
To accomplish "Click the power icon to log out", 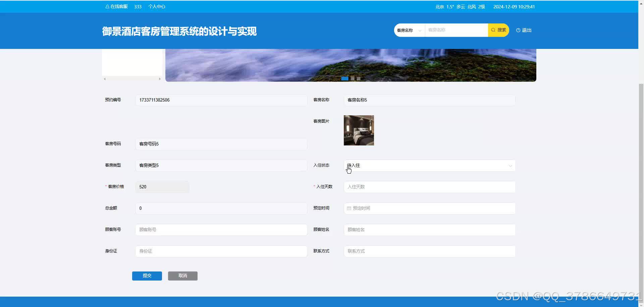I will click(x=518, y=30).
